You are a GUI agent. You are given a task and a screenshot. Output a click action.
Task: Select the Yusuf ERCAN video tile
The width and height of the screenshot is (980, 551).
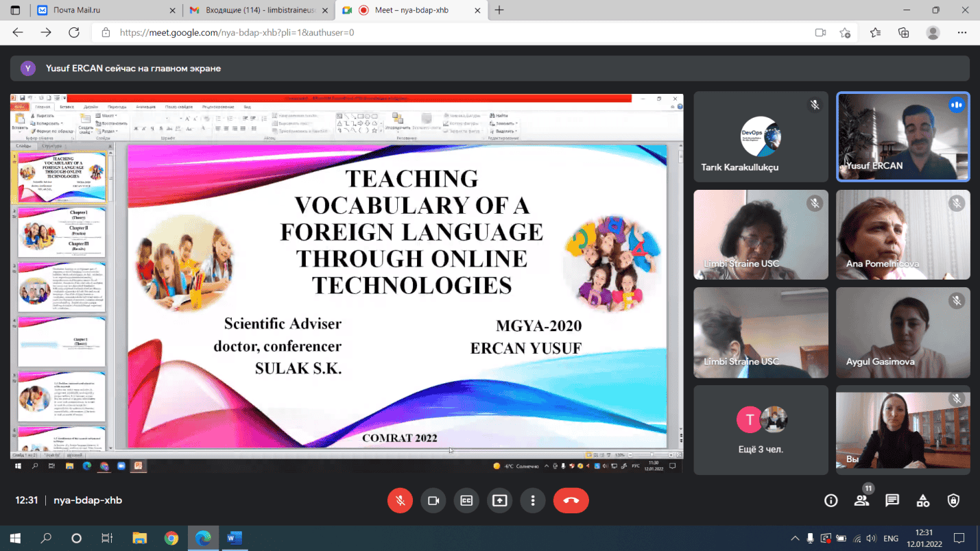tap(903, 137)
